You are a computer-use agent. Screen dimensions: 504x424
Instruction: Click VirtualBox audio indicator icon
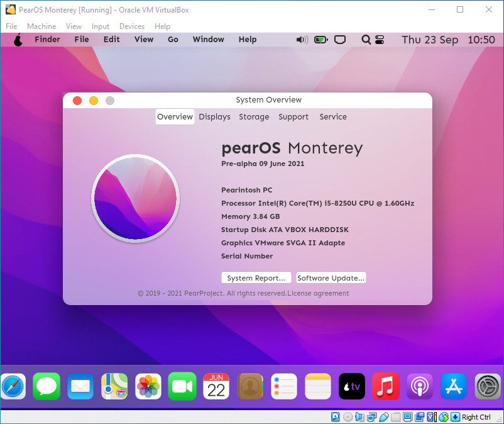[x=359, y=417]
